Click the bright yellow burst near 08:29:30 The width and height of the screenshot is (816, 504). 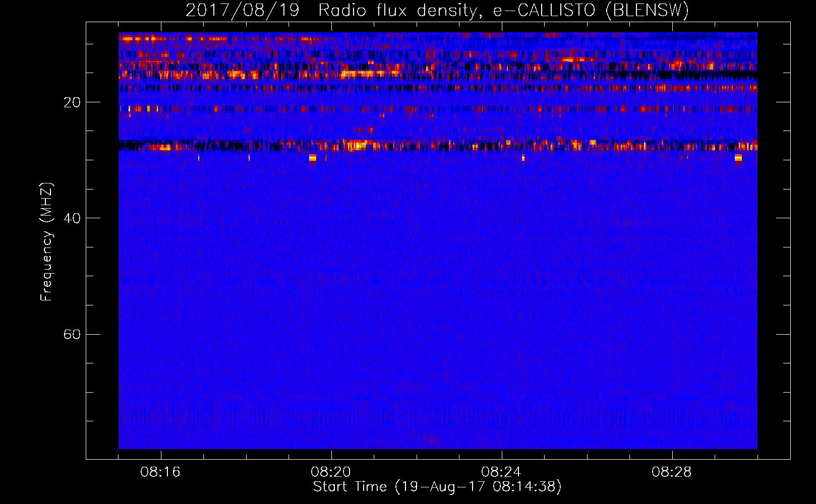click(x=738, y=158)
